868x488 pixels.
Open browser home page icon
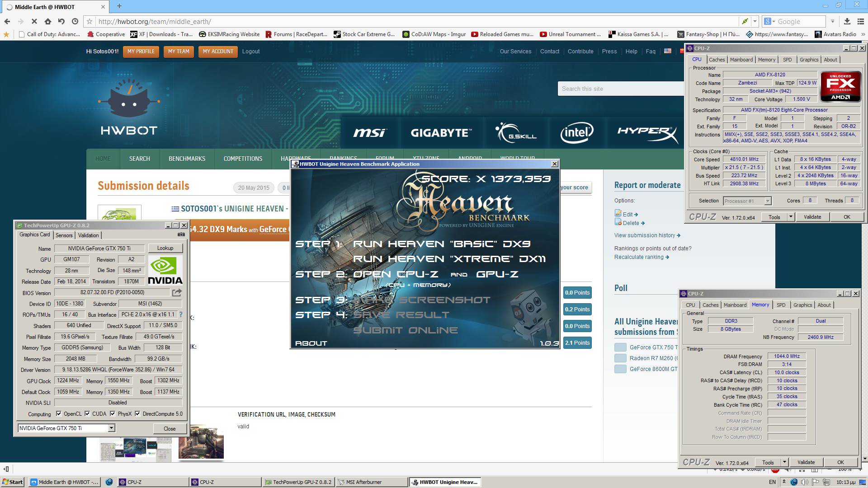tap(48, 21)
